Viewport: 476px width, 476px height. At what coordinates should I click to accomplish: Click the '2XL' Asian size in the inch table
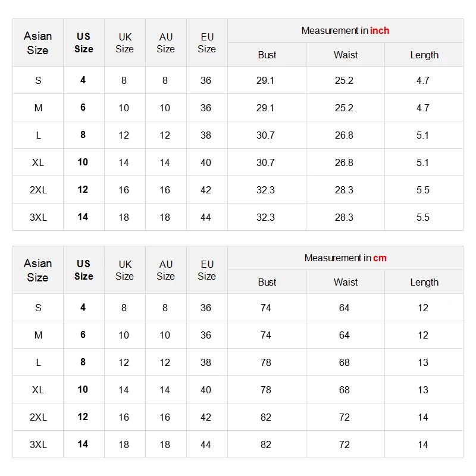click(38, 190)
